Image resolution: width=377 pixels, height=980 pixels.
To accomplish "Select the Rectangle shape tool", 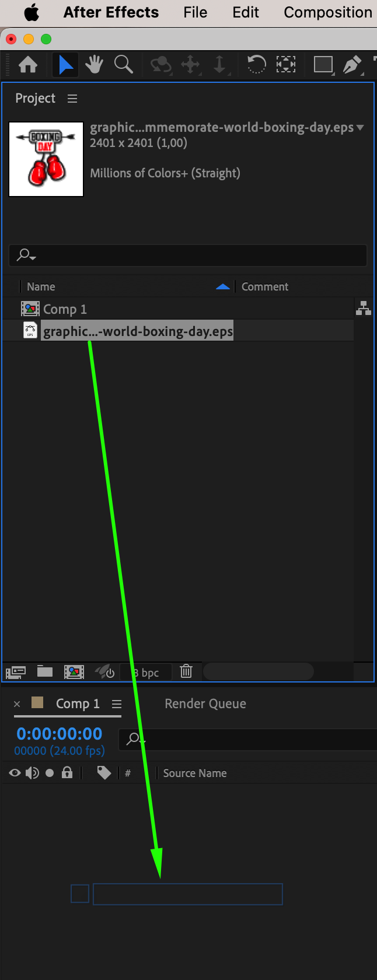I will pos(323,64).
